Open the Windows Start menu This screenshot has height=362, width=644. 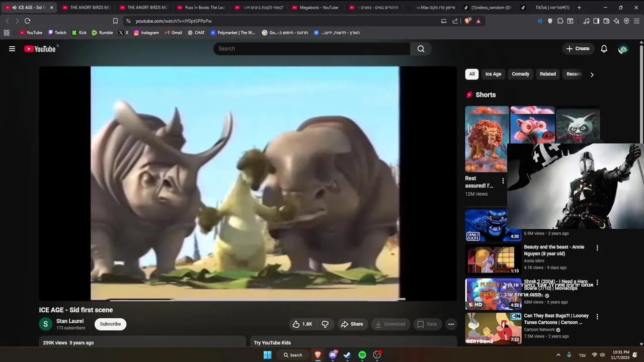click(x=268, y=355)
